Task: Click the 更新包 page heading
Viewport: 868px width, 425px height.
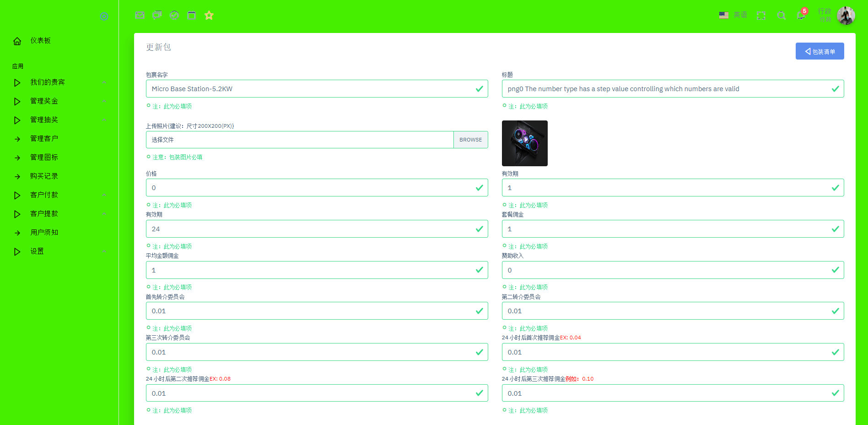Action: [x=158, y=47]
